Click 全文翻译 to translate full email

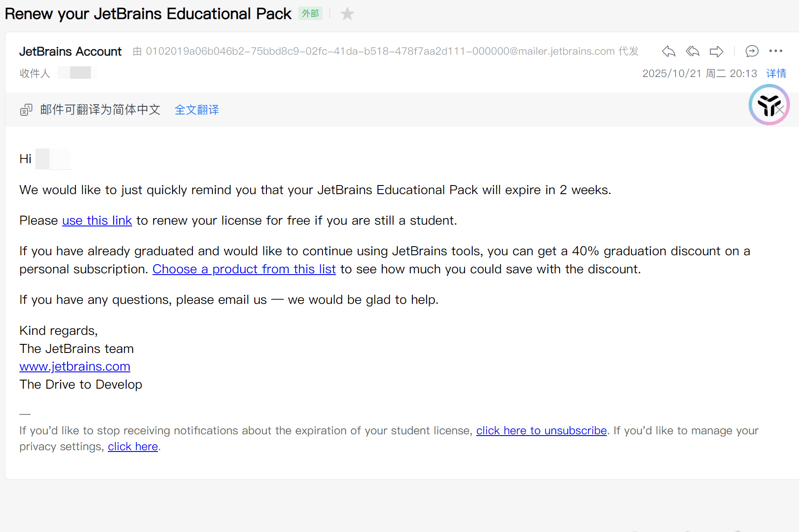click(x=197, y=110)
